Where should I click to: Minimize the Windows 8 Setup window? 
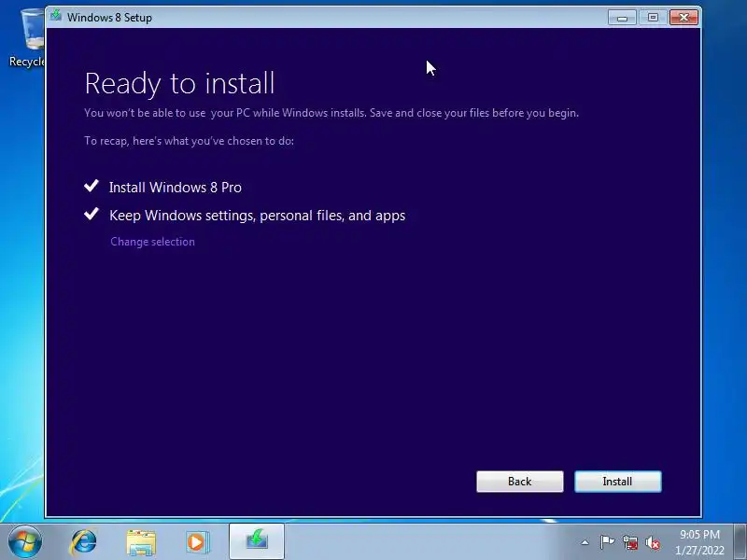click(622, 18)
